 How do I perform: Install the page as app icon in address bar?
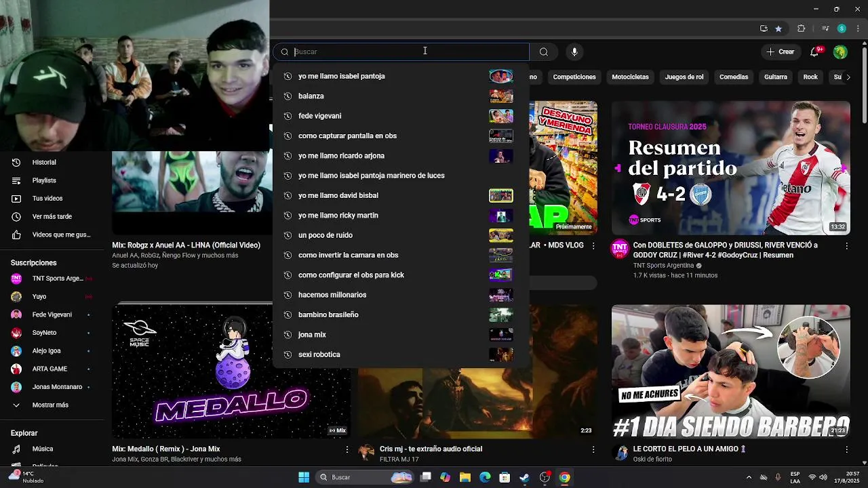[x=764, y=28]
